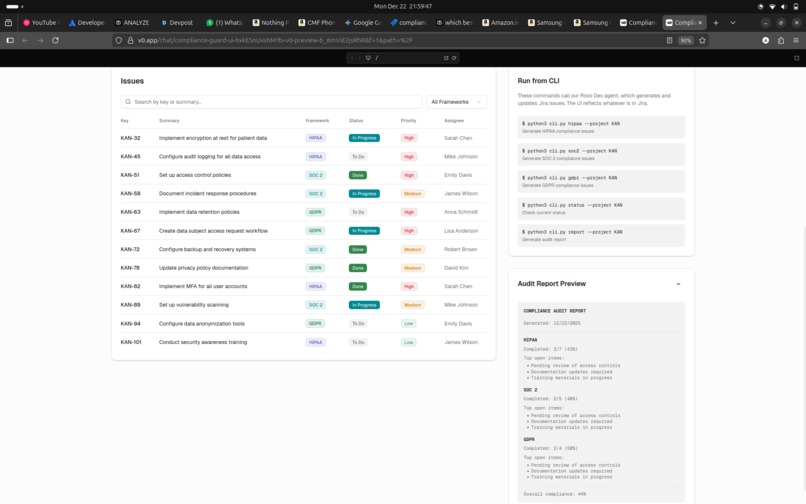Click 'Overall compliance: 44%' in audit report
This screenshot has height=504, width=806.
coord(555,494)
